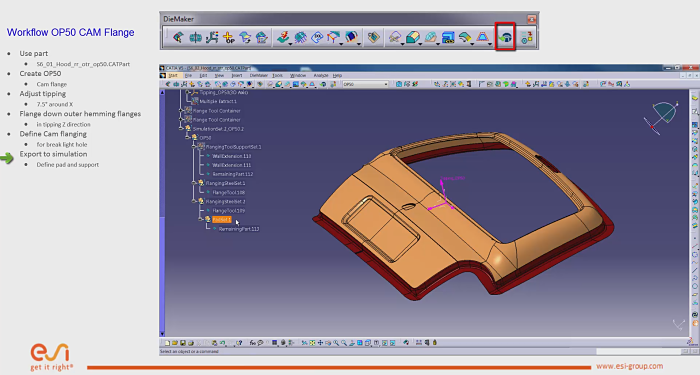
Task: Select FlangeTool.108 in the tree
Action: tap(229, 192)
